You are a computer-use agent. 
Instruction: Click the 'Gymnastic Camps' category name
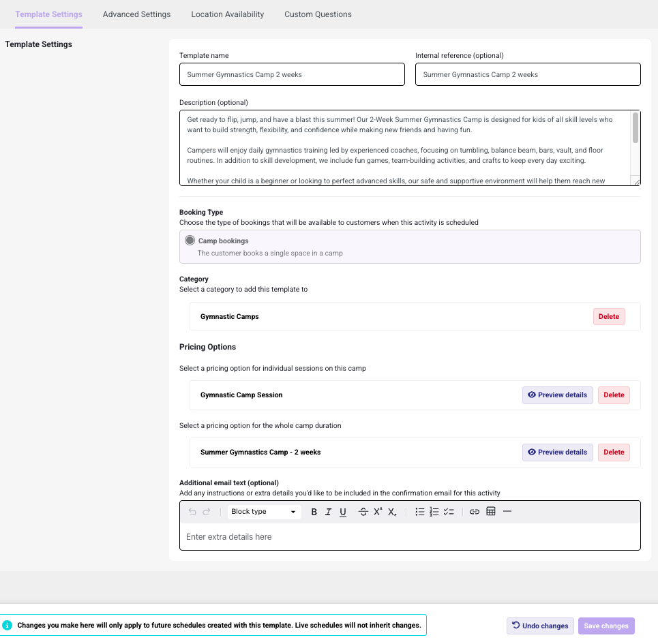[230, 317]
